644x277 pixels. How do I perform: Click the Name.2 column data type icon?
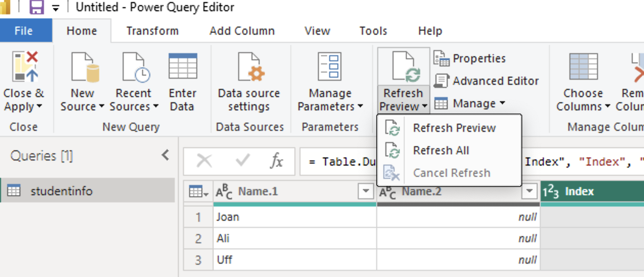click(x=388, y=192)
